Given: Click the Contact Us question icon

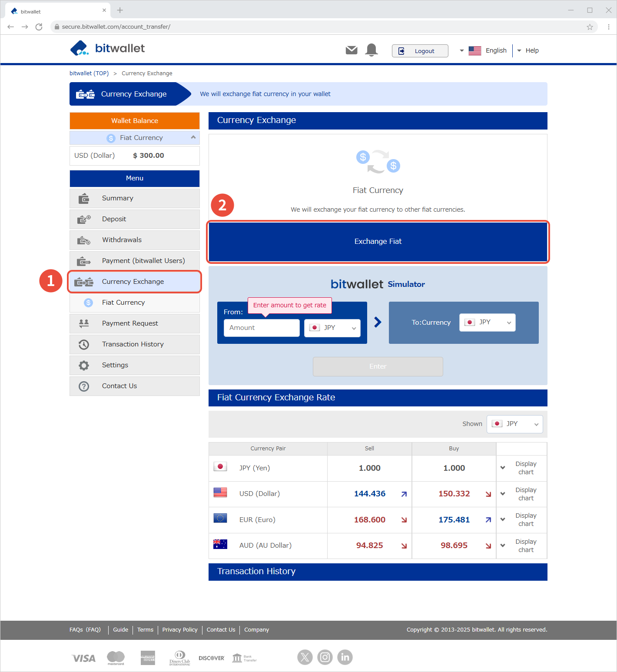Looking at the screenshot, I should point(84,386).
